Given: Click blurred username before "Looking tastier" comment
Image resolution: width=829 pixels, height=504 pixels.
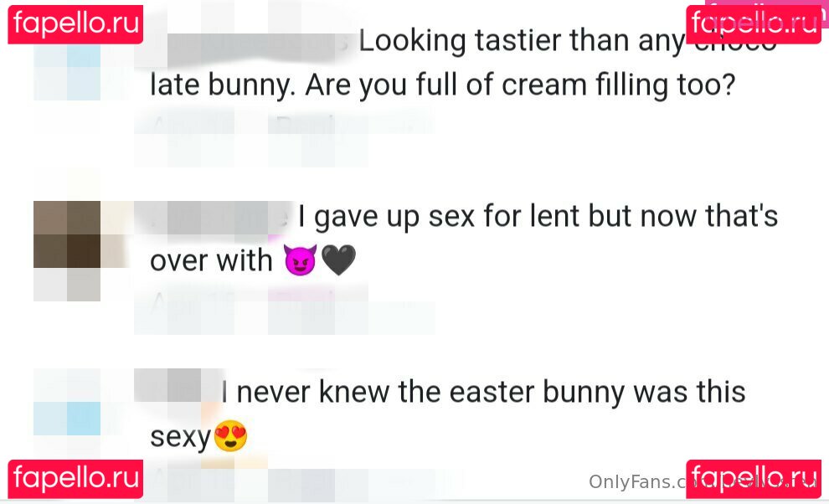Looking at the screenshot, I should (247, 42).
